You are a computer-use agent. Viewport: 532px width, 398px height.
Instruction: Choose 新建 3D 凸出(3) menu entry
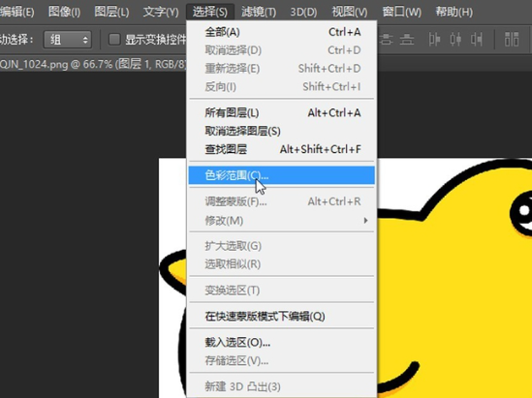click(x=282, y=386)
